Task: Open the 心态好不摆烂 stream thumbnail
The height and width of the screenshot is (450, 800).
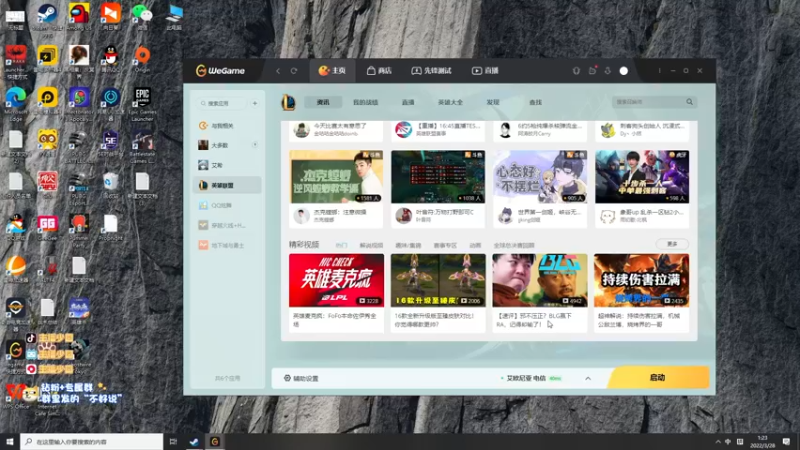Action: tap(540, 177)
